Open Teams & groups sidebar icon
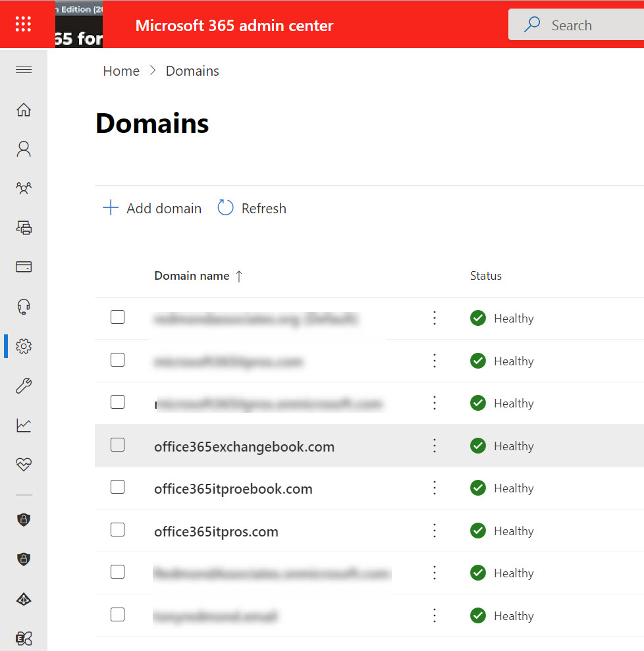Image resolution: width=644 pixels, height=651 pixels. [x=24, y=188]
